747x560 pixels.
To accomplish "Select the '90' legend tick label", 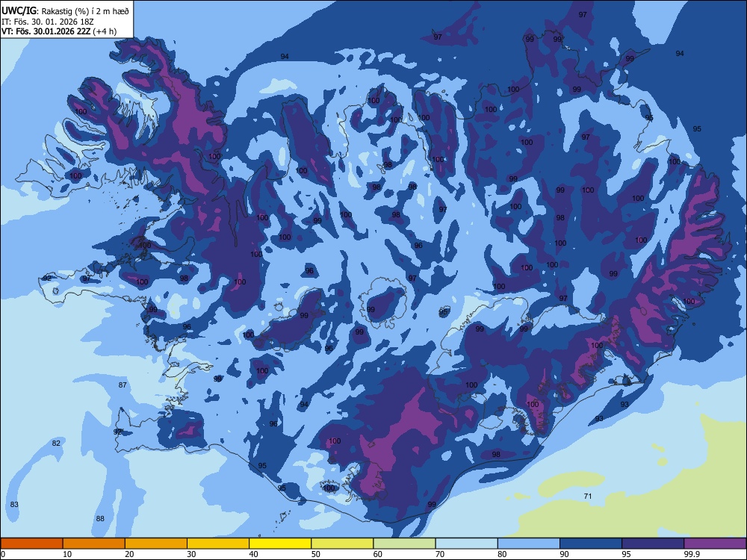I will [564, 554].
